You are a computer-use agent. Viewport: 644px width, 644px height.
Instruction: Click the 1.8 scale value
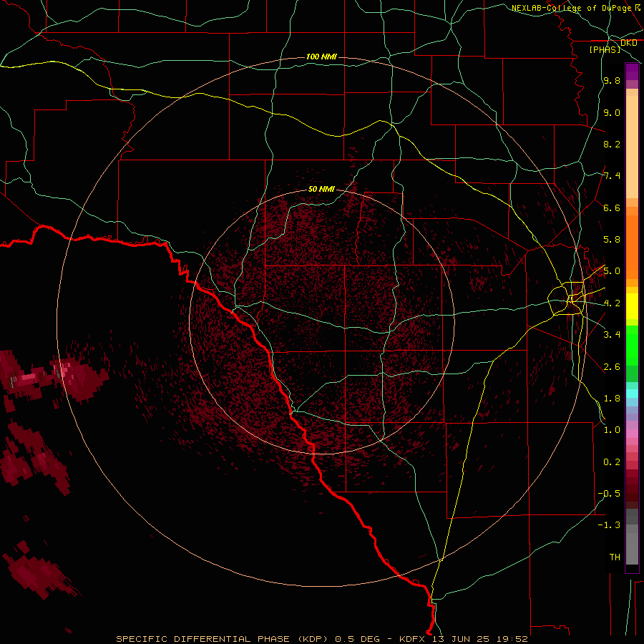pos(612,399)
